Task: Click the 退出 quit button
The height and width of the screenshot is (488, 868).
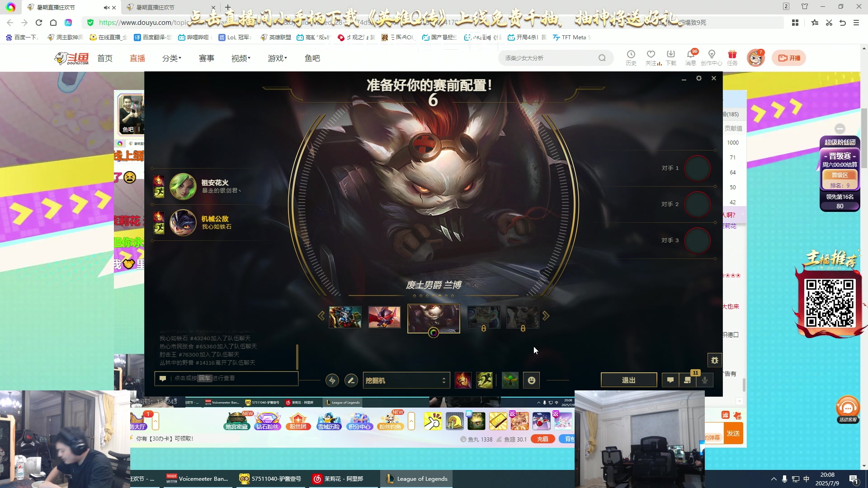Action: [629, 380]
